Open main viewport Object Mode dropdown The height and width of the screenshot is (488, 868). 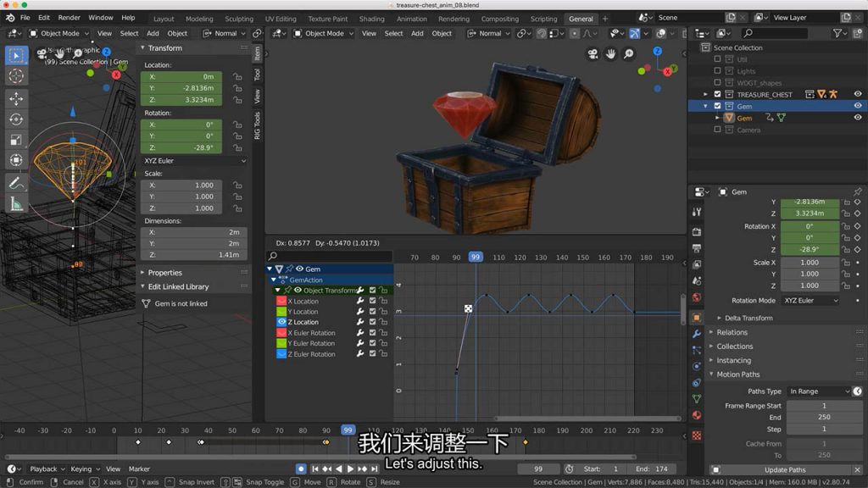click(323, 33)
